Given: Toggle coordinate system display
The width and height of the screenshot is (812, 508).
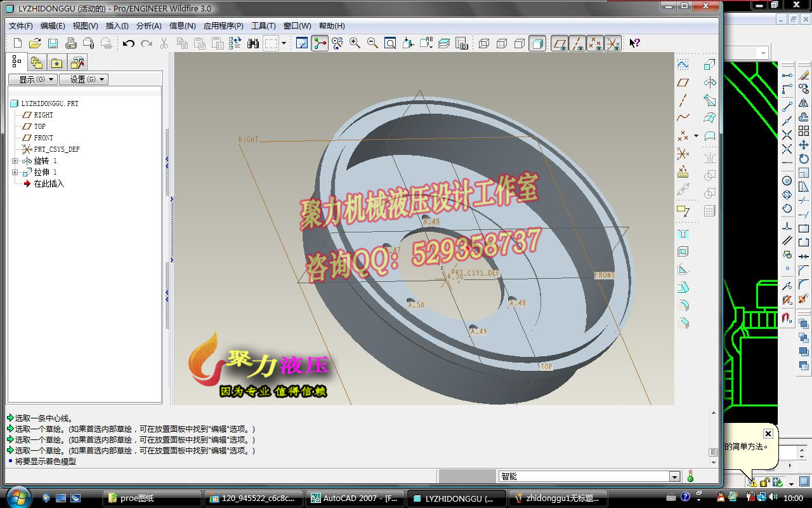Looking at the screenshot, I should (x=612, y=43).
